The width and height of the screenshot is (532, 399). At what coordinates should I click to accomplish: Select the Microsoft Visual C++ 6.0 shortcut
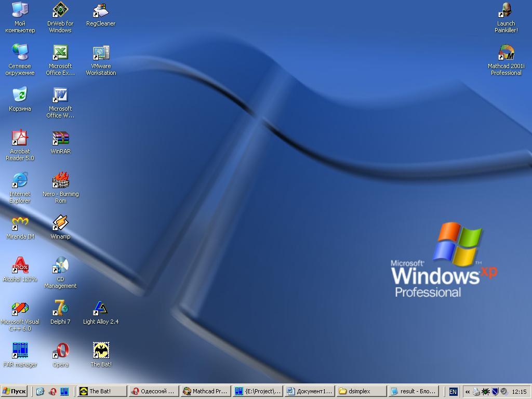[20, 315]
